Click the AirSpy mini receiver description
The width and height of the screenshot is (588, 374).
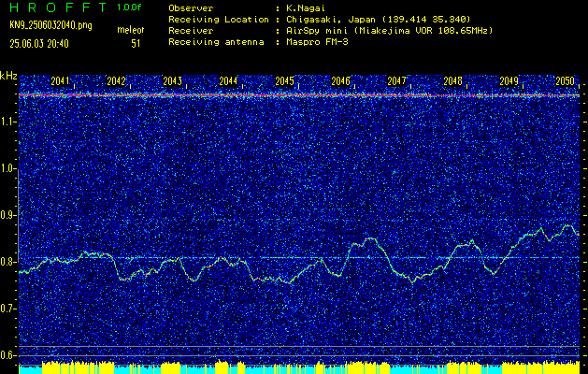(x=389, y=31)
